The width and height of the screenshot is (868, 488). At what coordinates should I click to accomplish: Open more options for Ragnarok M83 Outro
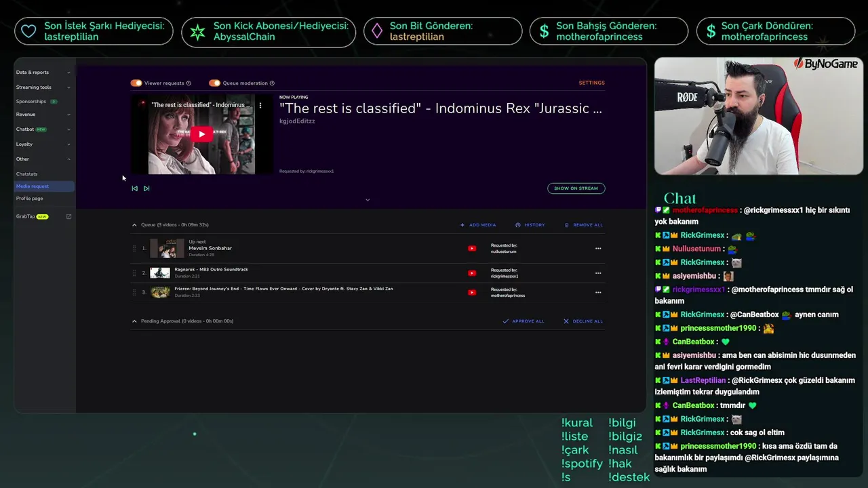[598, 273]
